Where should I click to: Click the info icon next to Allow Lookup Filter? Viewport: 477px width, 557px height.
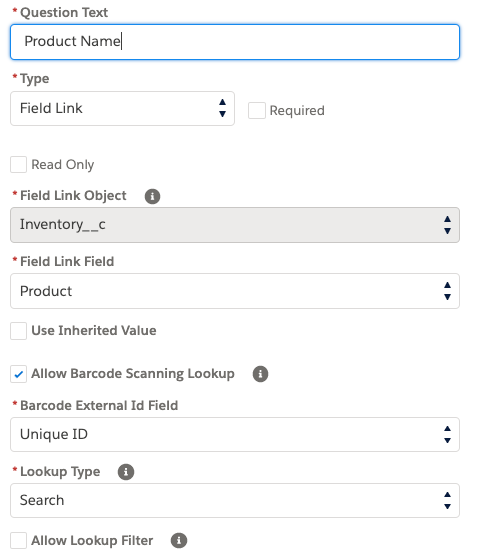(179, 541)
